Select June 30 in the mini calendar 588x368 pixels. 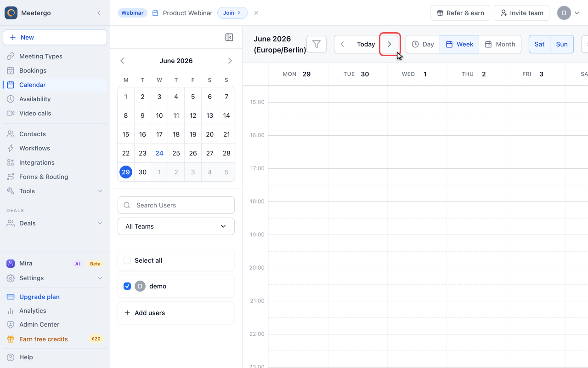(143, 172)
